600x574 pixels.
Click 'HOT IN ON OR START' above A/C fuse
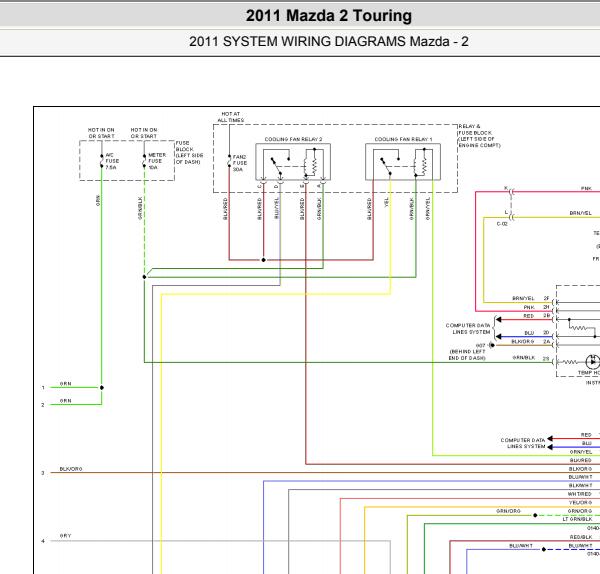tap(101, 133)
